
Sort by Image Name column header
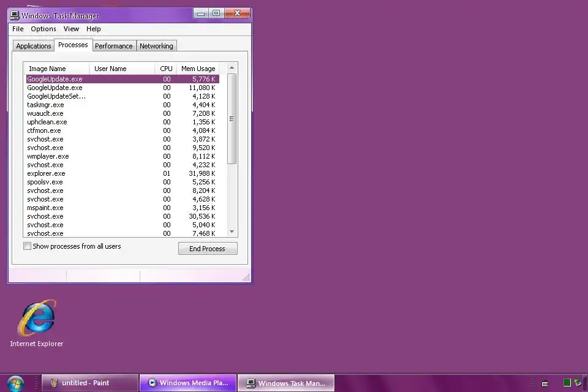(56, 69)
